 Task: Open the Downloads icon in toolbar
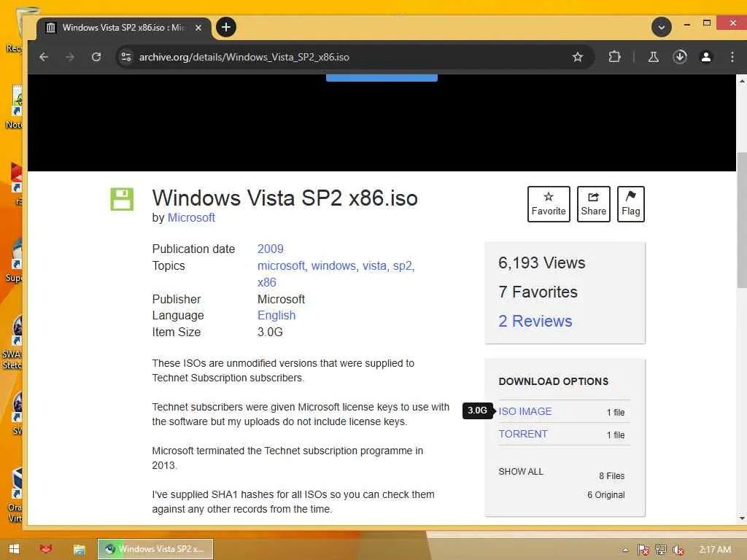[x=680, y=57]
